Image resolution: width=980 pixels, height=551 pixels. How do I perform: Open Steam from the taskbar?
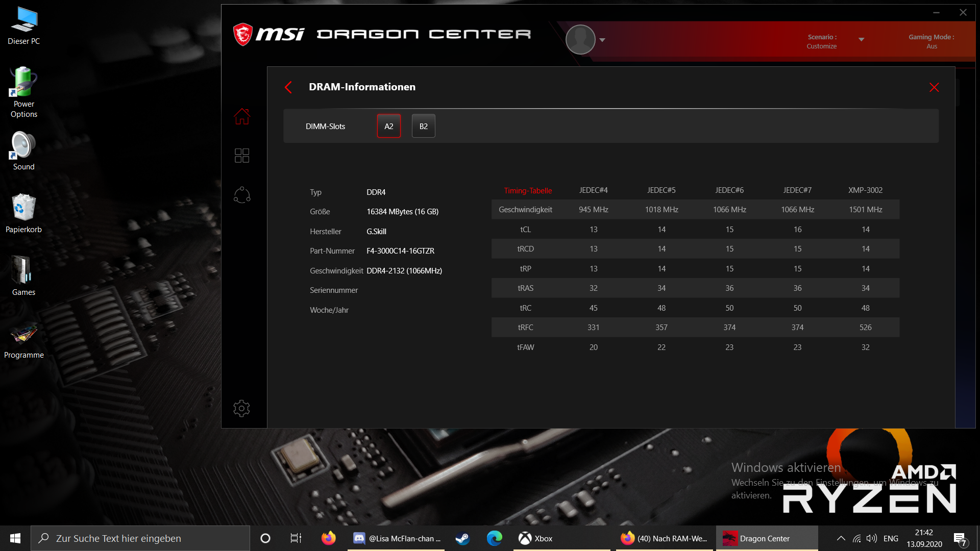[462, 538]
